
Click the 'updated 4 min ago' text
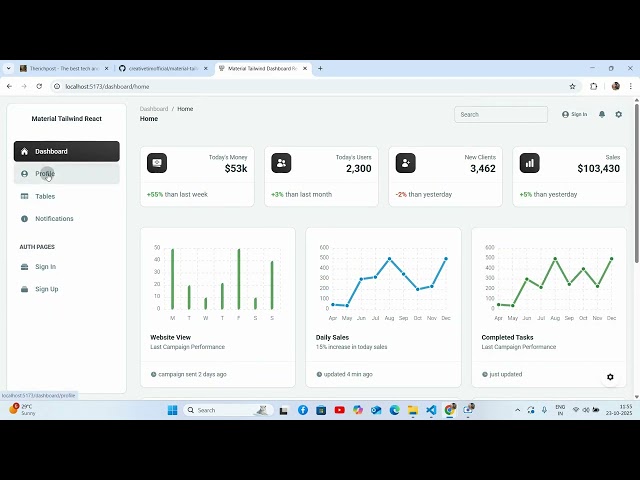coord(348,374)
